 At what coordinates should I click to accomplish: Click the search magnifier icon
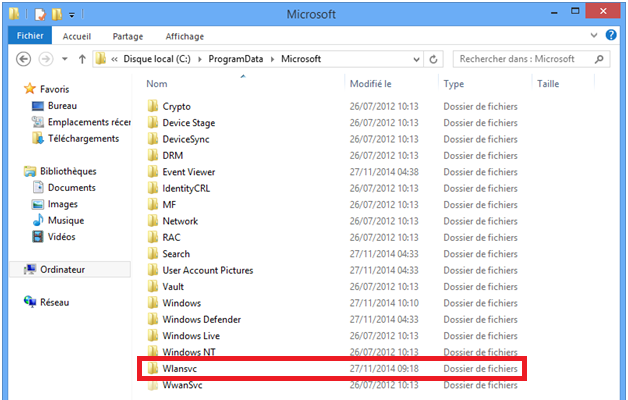click(599, 59)
